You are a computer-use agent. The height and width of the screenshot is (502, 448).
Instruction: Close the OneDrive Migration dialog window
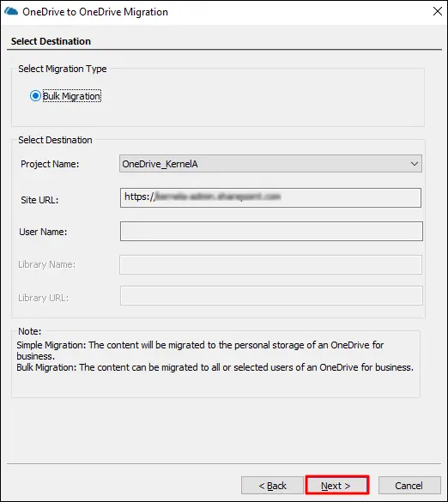tap(438, 11)
